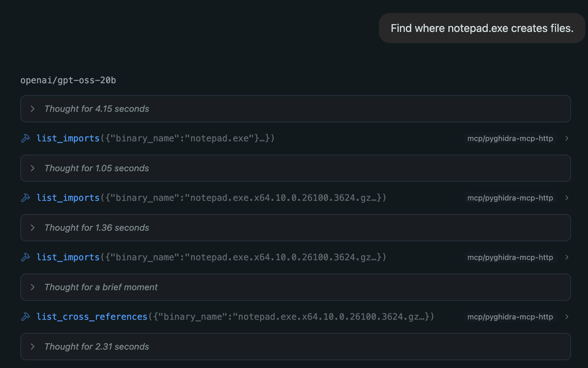Expand the 'Thought for 4.15 seconds' chevron

pos(33,109)
